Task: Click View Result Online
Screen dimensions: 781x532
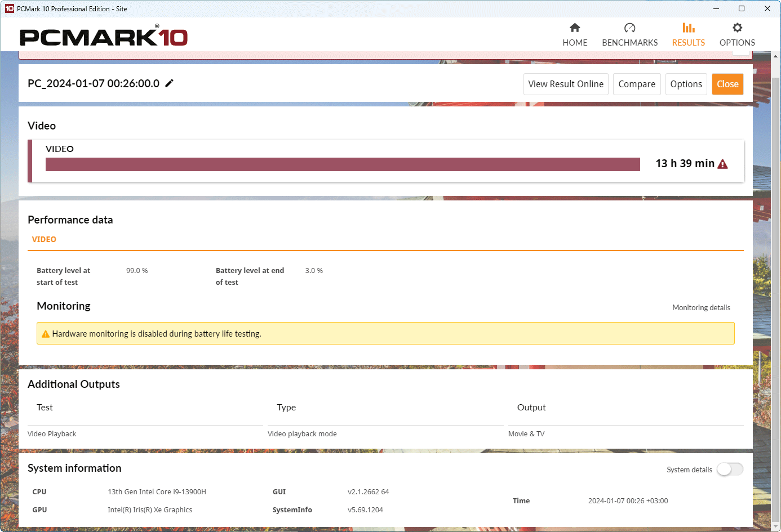Action: 566,84
